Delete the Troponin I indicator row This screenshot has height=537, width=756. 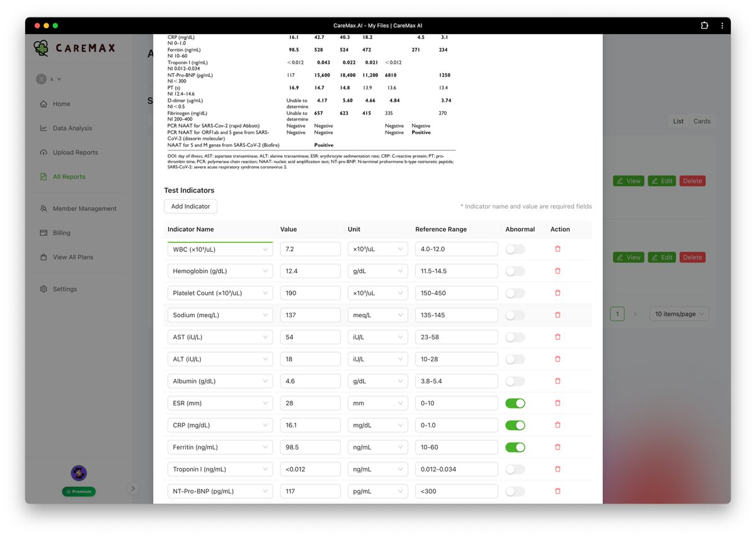click(558, 469)
